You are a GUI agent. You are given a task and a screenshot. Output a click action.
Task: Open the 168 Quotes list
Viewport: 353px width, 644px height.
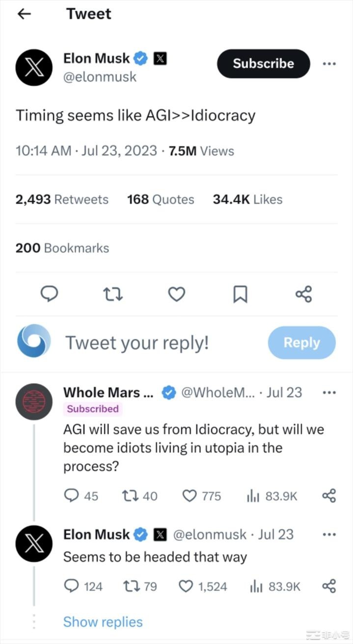point(161,199)
